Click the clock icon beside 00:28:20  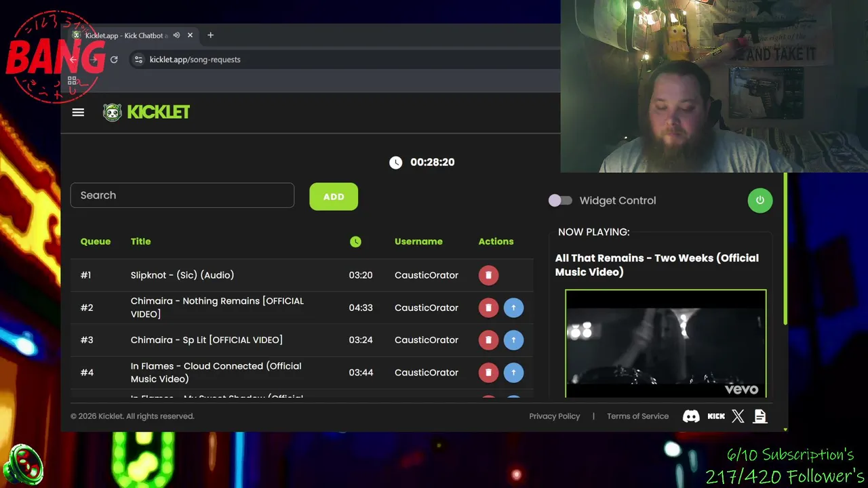click(x=395, y=162)
